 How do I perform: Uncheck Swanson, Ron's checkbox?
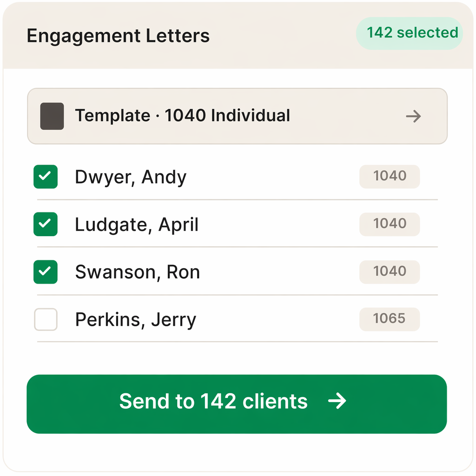[x=45, y=271]
